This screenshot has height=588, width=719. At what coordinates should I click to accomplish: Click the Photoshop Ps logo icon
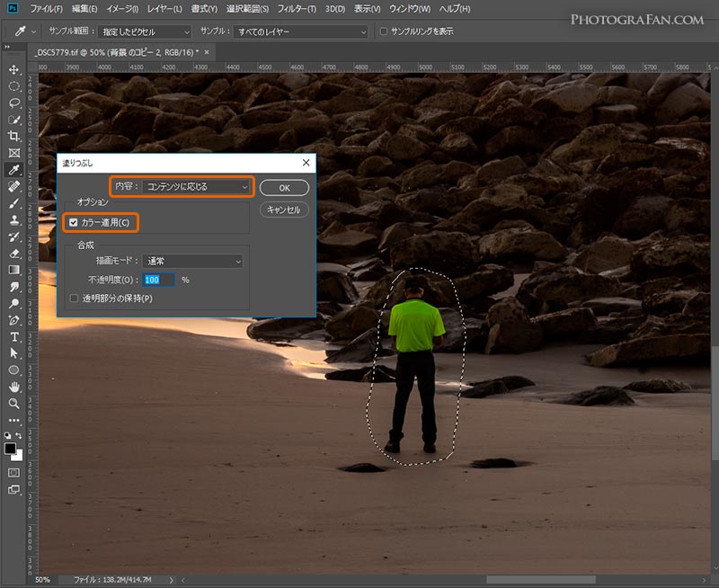tap(13, 8)
